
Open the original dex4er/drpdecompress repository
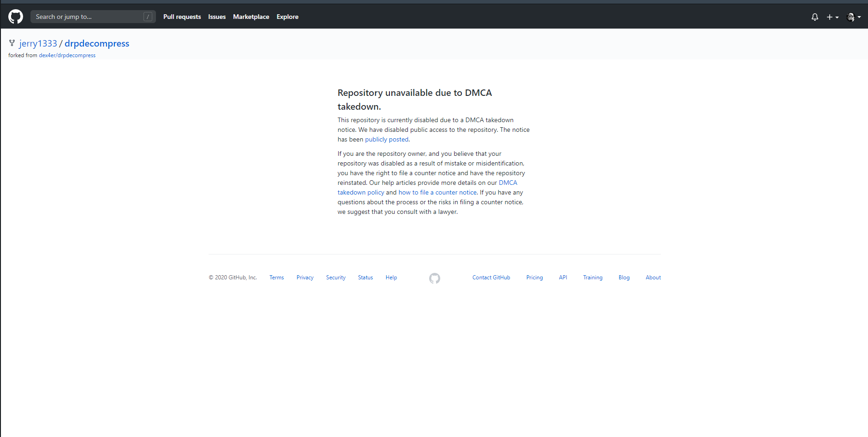(x=67, y=55)
